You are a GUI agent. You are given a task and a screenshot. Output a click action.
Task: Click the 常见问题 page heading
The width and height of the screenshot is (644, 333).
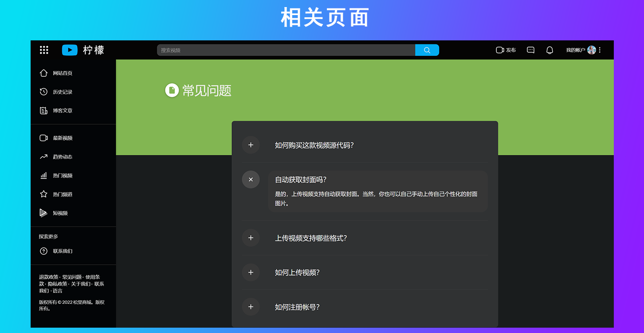coord(207,90)
